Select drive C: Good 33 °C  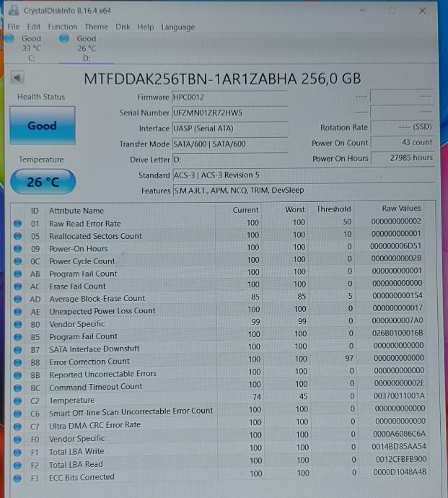(25, 48)
